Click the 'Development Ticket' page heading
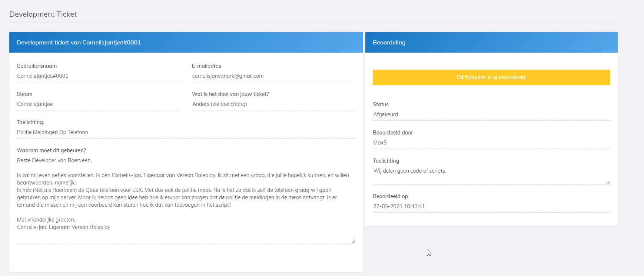This screenshot has height=276, width=644. tap(43, 14)
